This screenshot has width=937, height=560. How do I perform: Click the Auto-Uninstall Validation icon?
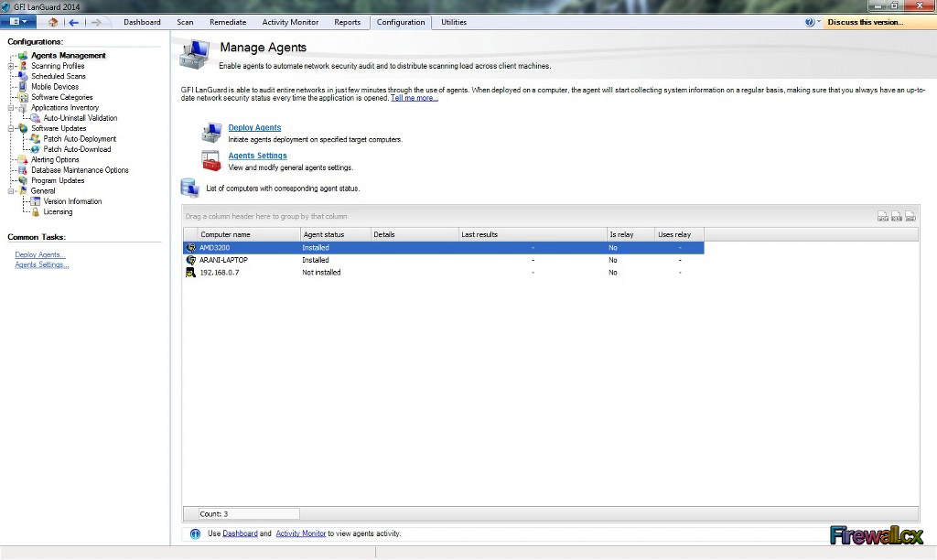point(36,118)
